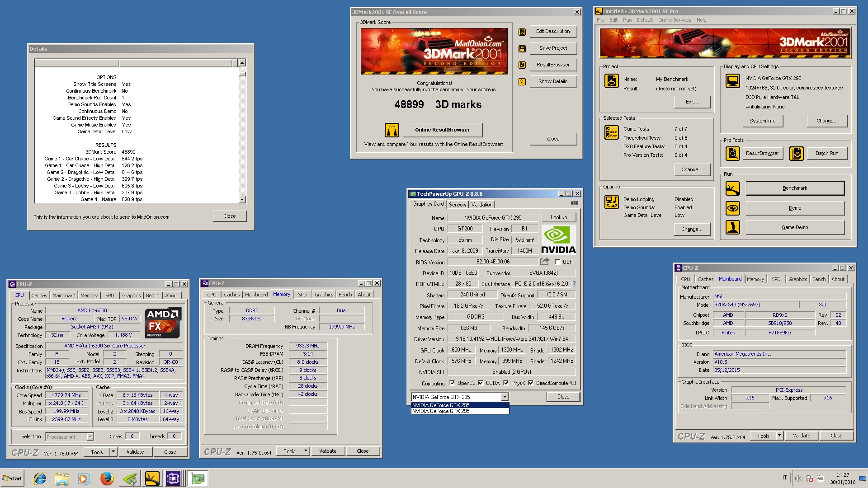Viewport: 868px width, 488px height.
Task: Click the Windows Start button
Action: click(x=13, y=479)
